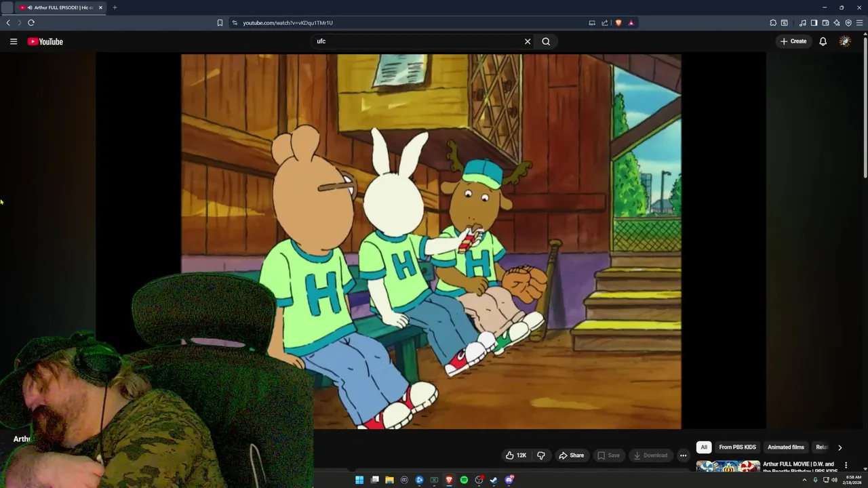Open Spotify from the taskbar

[x=464, y=480]
